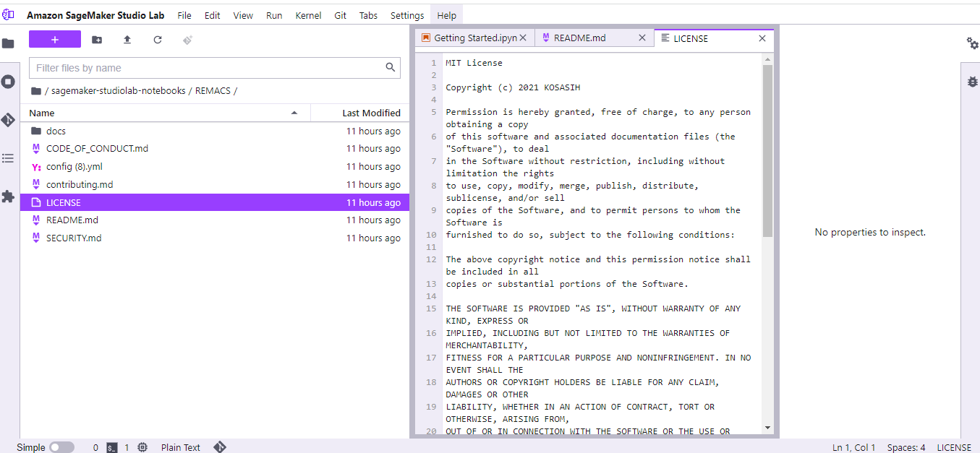Click Spaces: 4 indentation setting
Image resolution: width=980 pixels, height=453 pixels.
[906, 447]
